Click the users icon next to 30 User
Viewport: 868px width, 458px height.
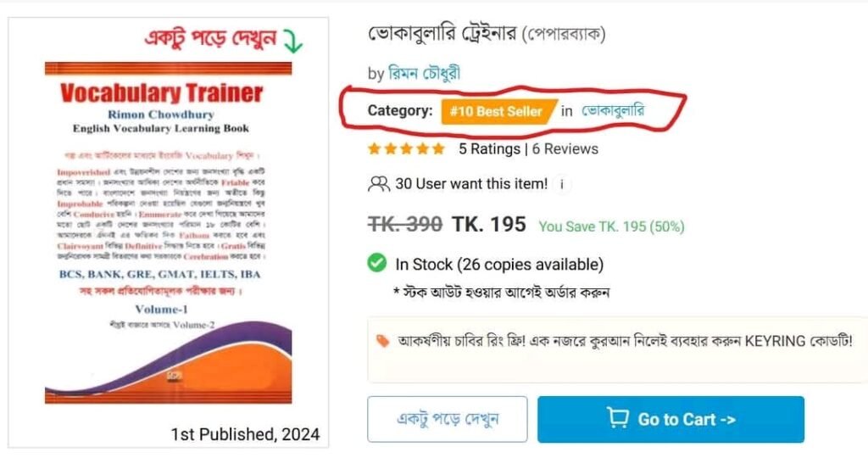[379, 184]
